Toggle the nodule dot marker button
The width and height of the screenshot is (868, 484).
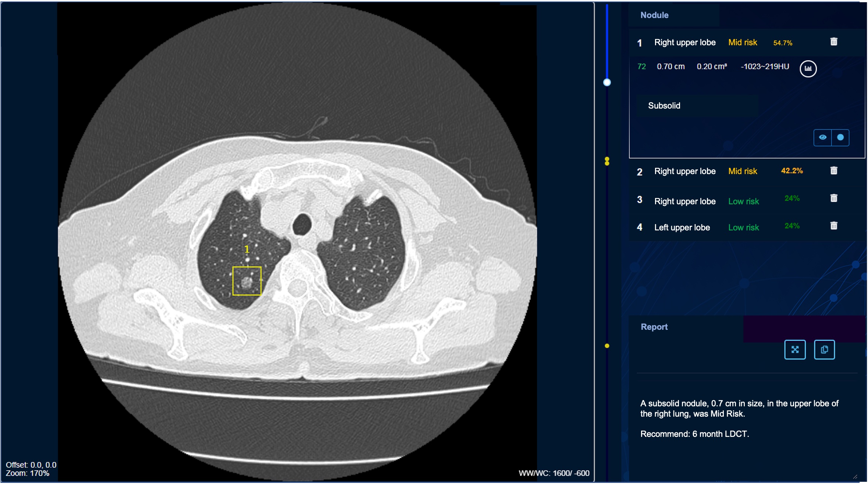click(x=840, y=137)
